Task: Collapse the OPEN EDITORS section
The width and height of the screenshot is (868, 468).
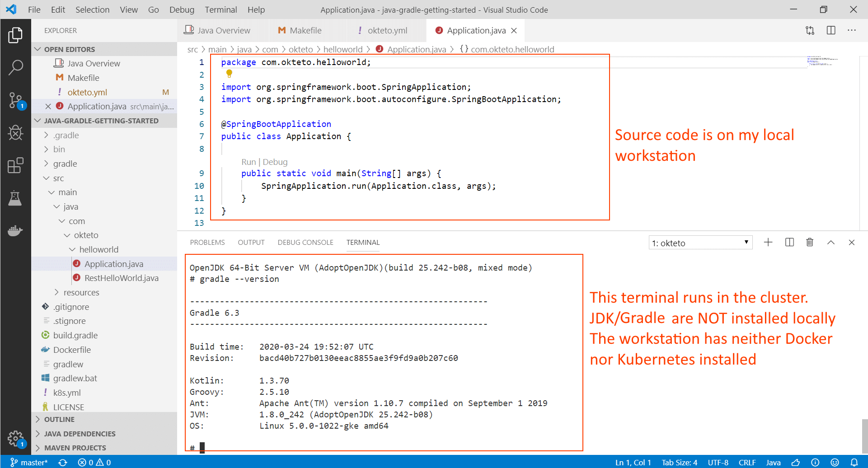Action: pyautogui.click(x=104, y=49)
